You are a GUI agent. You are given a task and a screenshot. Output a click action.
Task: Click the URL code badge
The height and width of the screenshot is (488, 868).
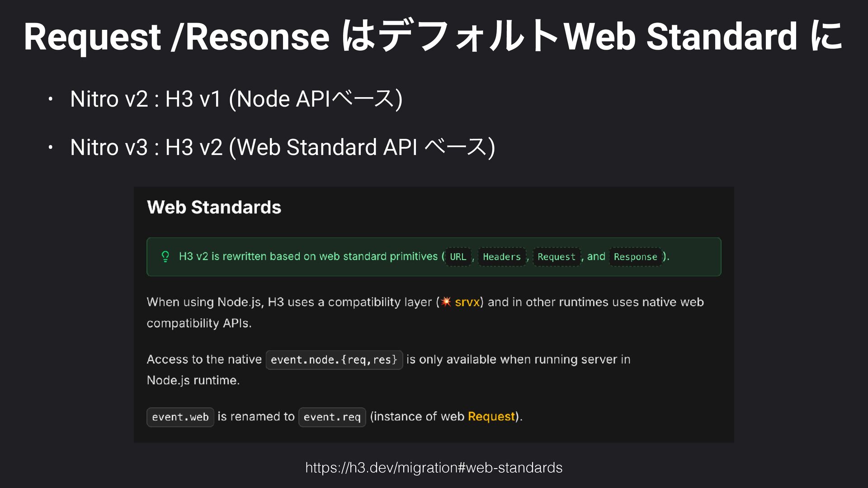458,257
